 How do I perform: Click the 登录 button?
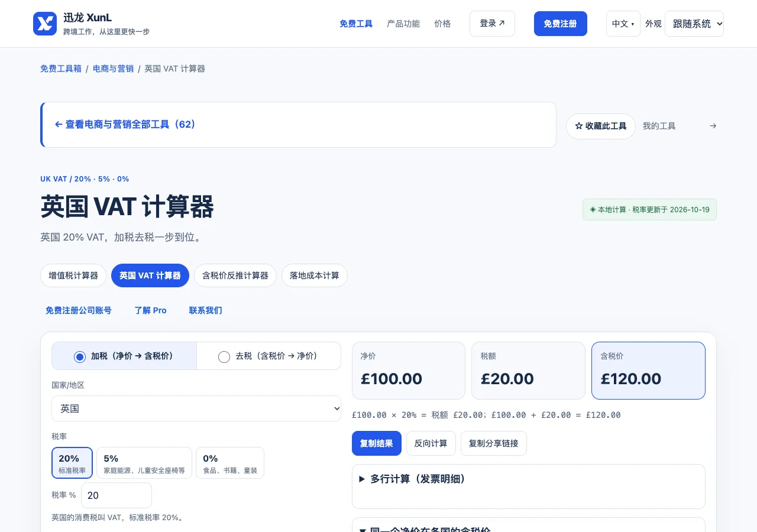(492, 24)
